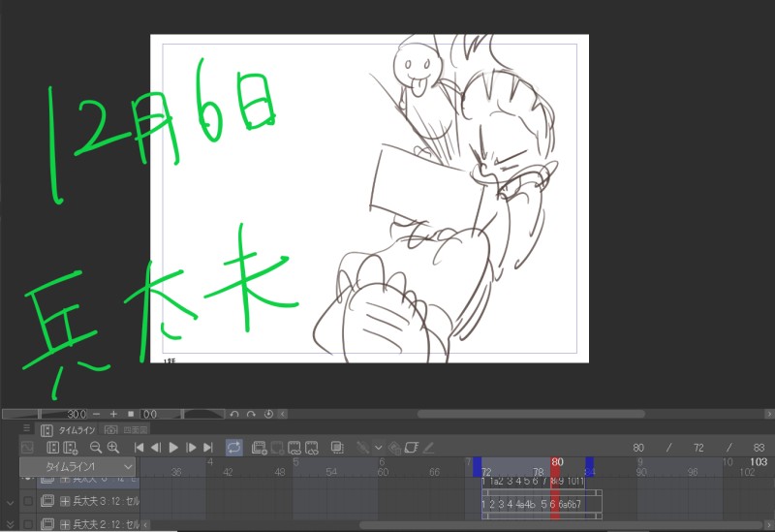
Task: Step forward to next frame
Action: [191, 448]
